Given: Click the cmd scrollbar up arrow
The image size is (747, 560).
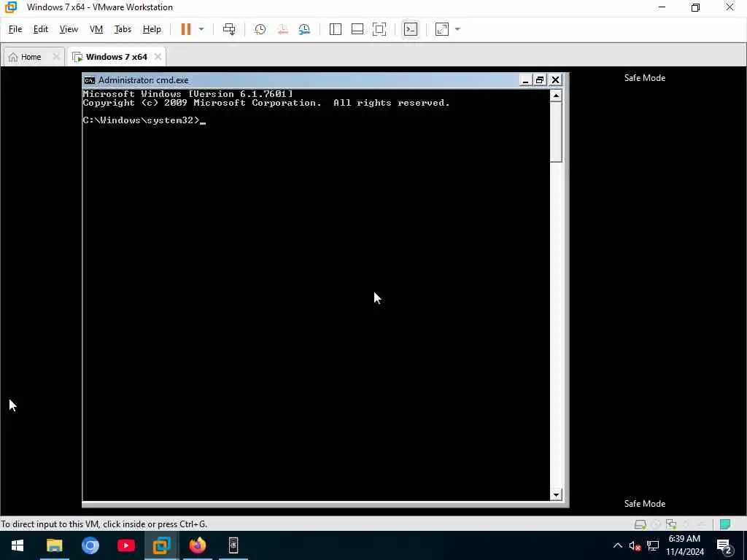Looking at the screenshot, I should pos(556,96).
